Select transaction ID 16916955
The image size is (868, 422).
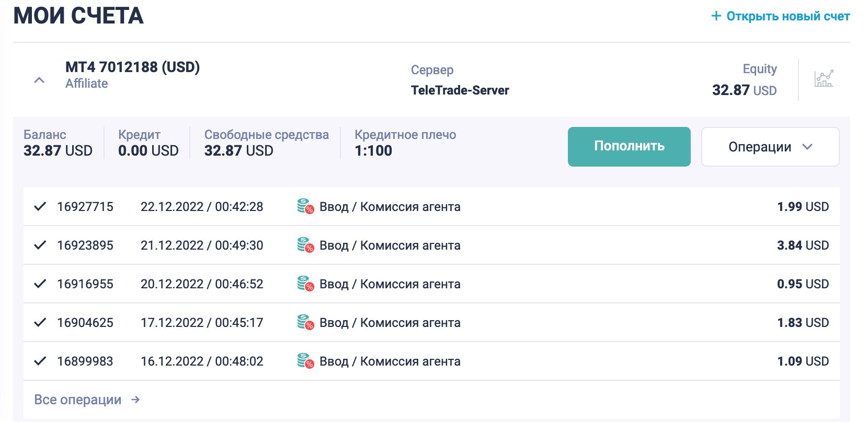85,284
